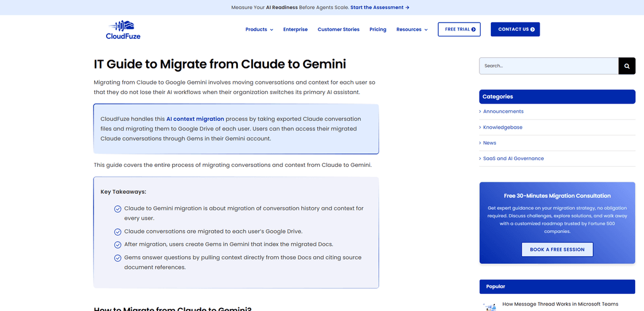Open the Customer Stories page

point(339,30)
